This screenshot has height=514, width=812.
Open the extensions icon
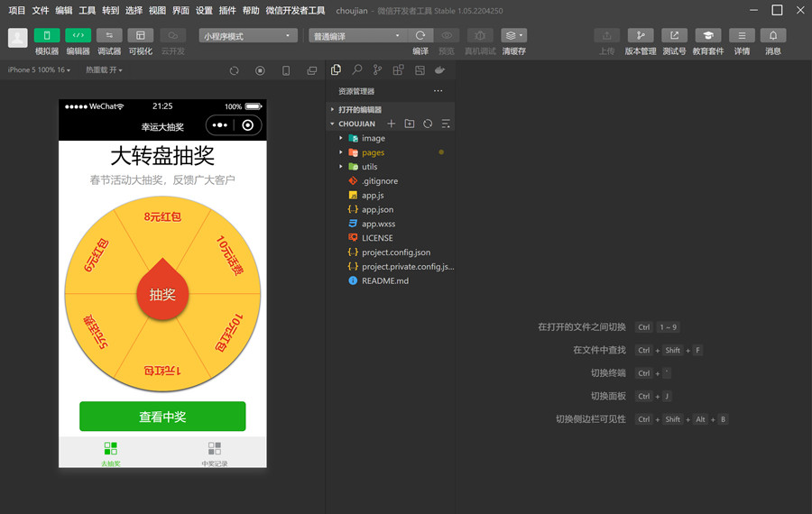pos(398,69)
